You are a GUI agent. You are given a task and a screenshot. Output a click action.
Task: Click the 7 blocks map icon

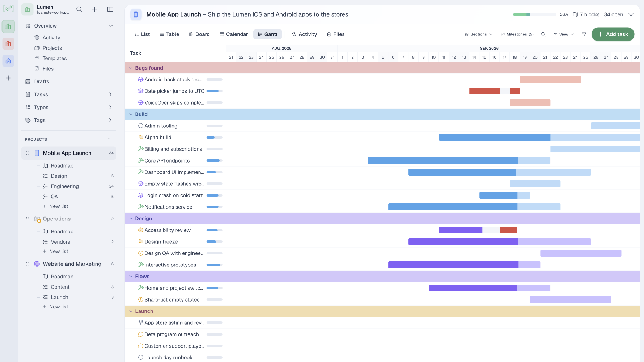575,14
